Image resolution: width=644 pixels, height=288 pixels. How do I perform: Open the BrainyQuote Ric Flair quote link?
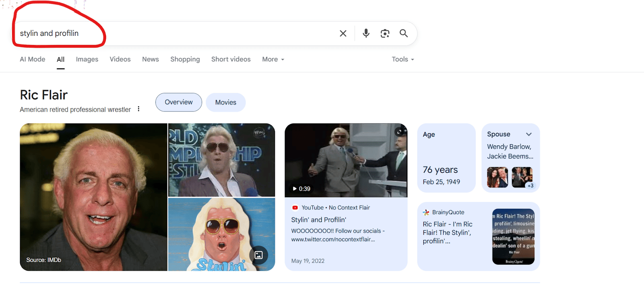[x=448, y=232]
